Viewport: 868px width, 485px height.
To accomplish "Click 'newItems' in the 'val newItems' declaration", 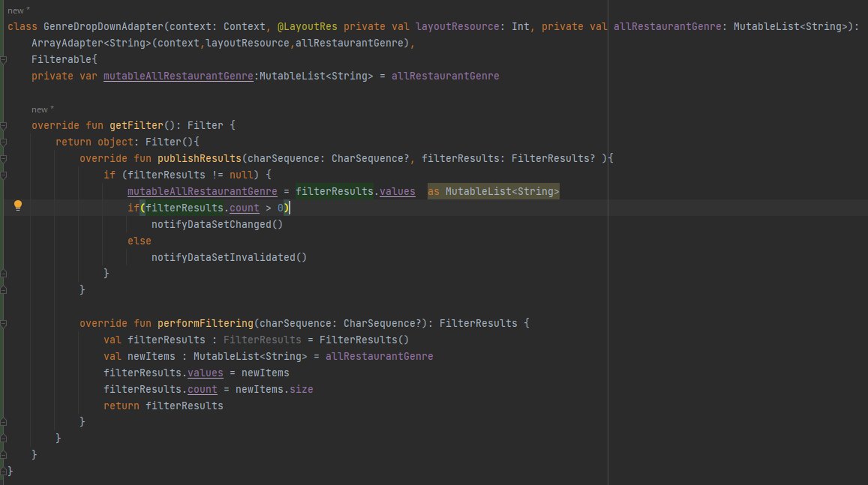I will tap(151, 357).
